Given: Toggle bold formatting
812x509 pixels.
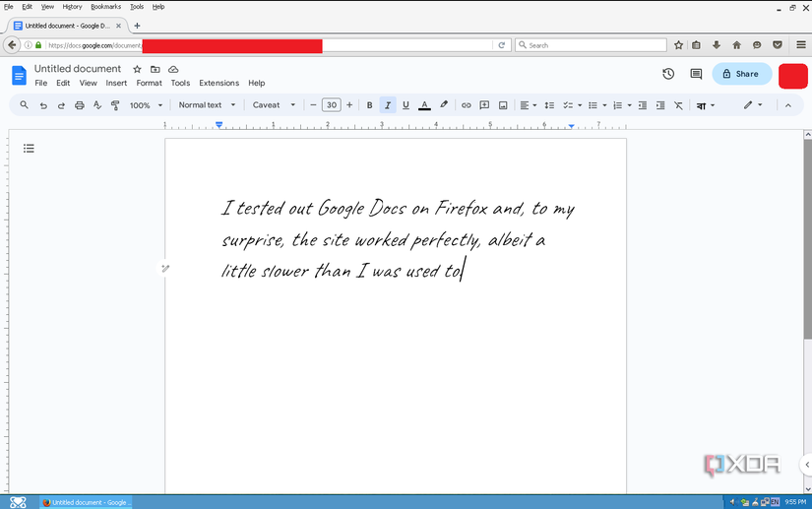Looking at the screenshot, I should pos(369,105).
